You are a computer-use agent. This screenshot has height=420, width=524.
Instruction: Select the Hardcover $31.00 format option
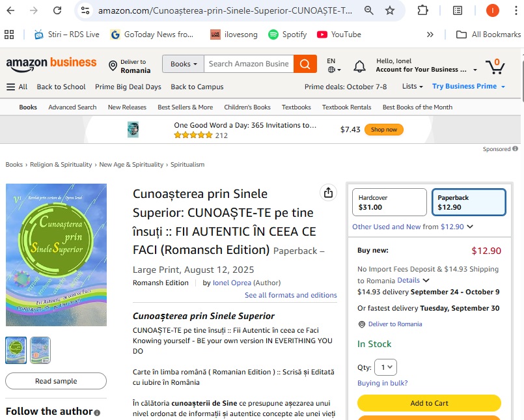(x=389, y=203)
